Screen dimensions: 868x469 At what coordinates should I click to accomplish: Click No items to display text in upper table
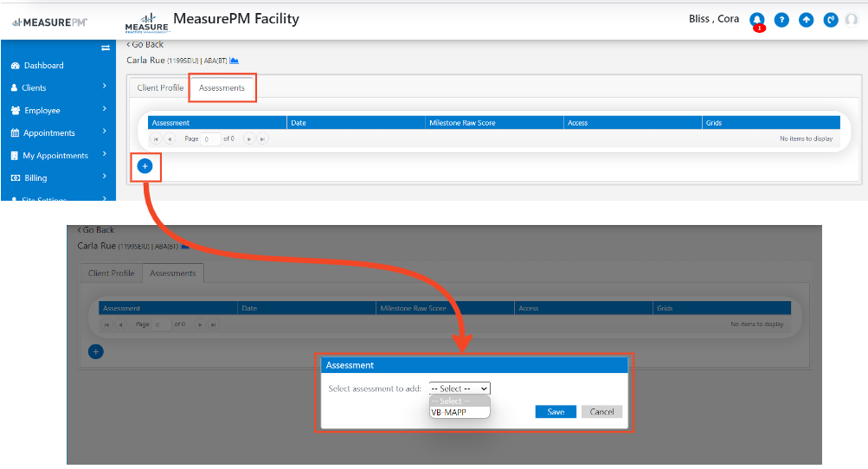click(806, 138)
